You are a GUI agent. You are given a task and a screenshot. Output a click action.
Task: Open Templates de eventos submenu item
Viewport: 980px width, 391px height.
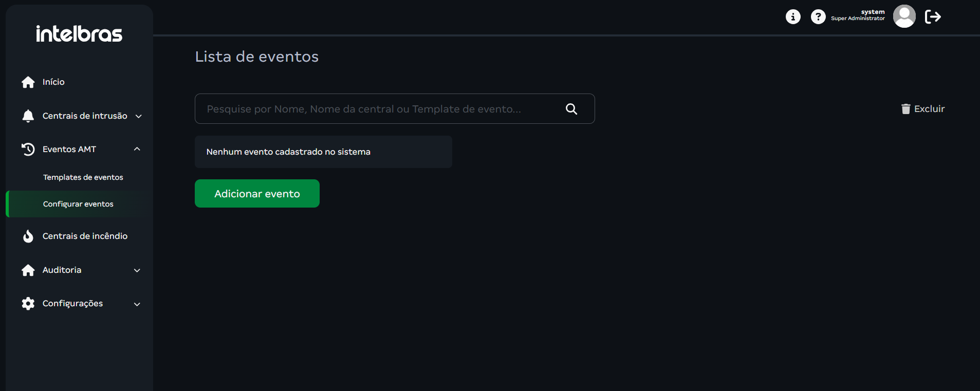click(x=83, y=177)
